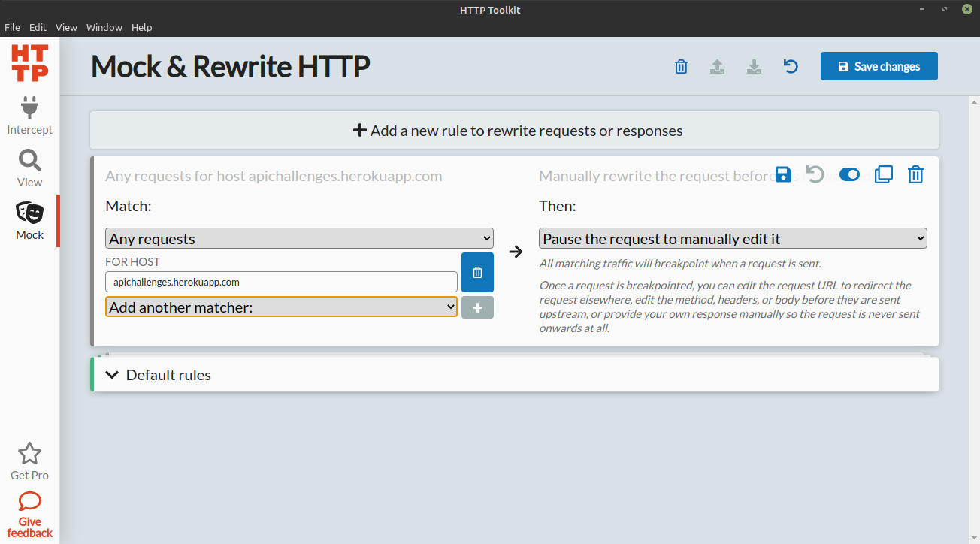Click the 'Then:' label
Viewport: 980px width, 544px height.
tap(558, 206)
